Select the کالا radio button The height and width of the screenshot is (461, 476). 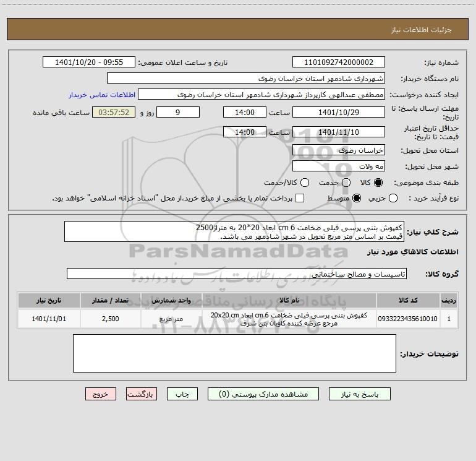click(x=378, y=183)
